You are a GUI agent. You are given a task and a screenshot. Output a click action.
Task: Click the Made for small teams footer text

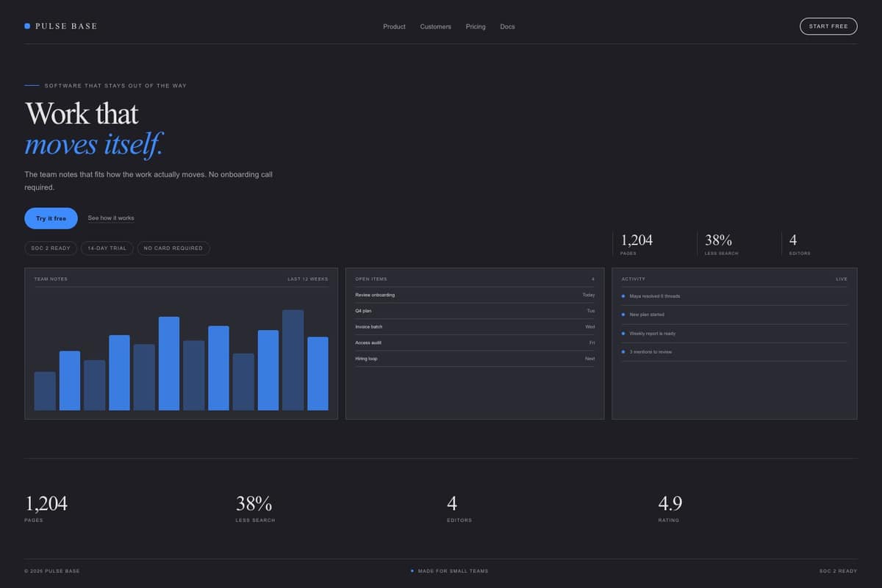[x=453, y=571]
